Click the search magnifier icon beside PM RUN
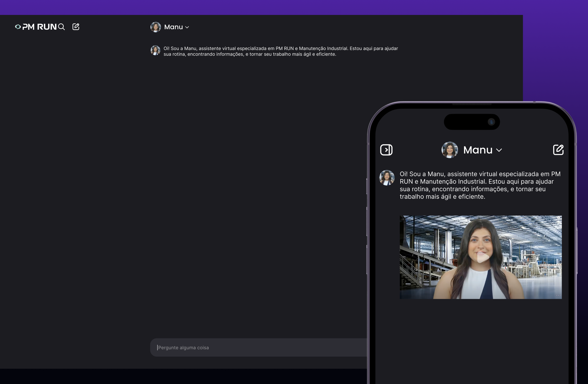This screenshot has height=384, width=588. 61,27
